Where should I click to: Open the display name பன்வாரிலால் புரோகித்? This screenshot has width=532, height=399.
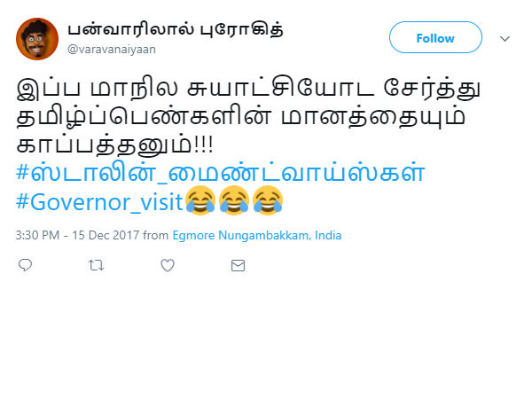point(176,29)
